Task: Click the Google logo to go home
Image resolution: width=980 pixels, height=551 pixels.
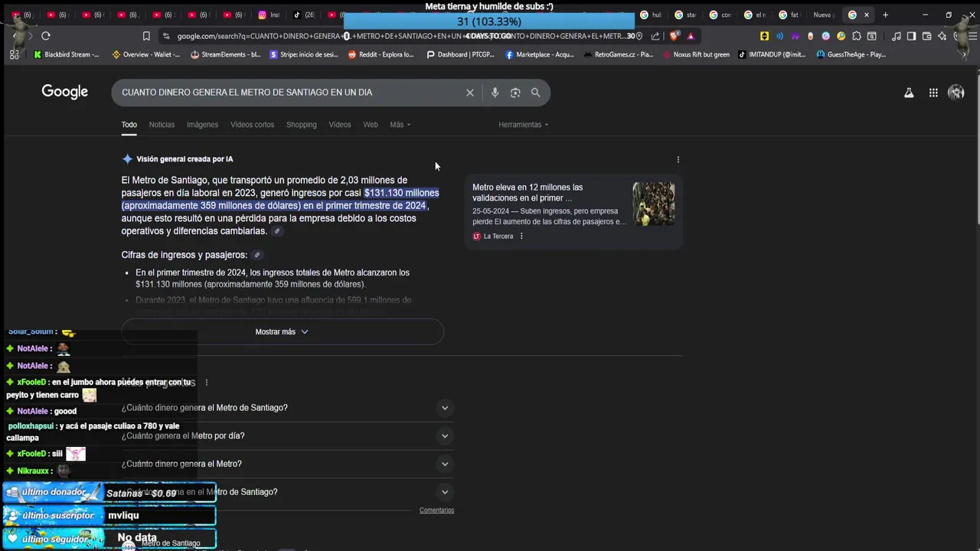Action: pyautogui.click(x=65, y=92)
